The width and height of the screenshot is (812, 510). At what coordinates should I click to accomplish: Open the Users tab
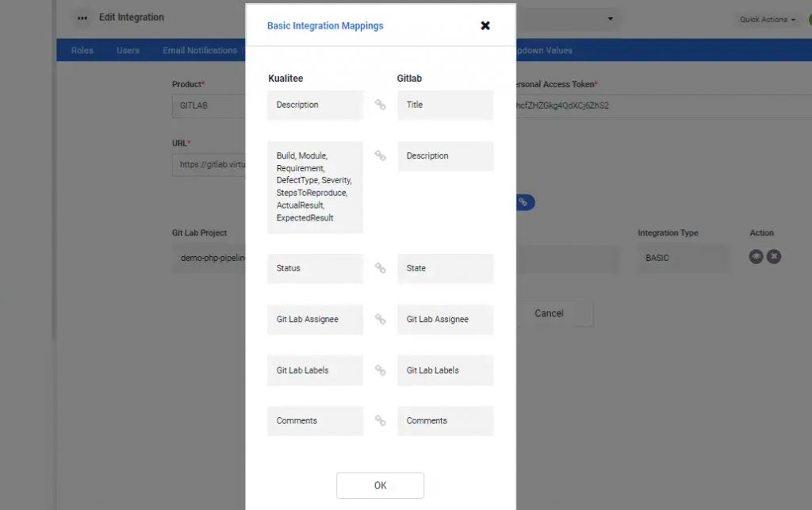128,50
